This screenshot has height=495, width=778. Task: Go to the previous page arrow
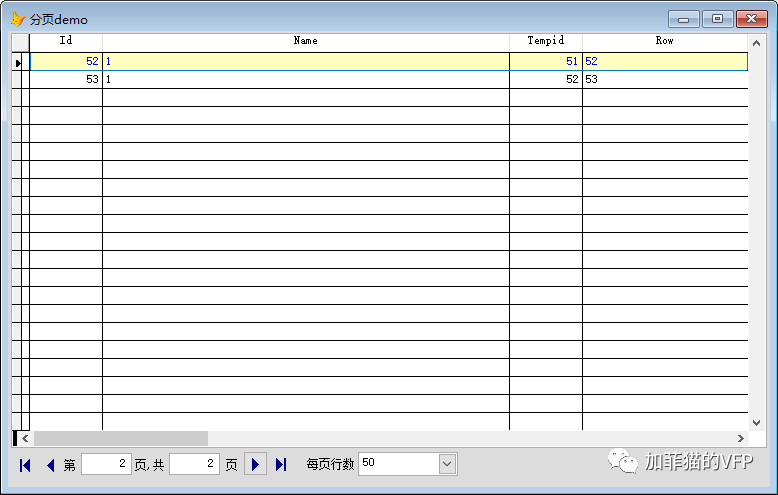(x=51, y=465)
